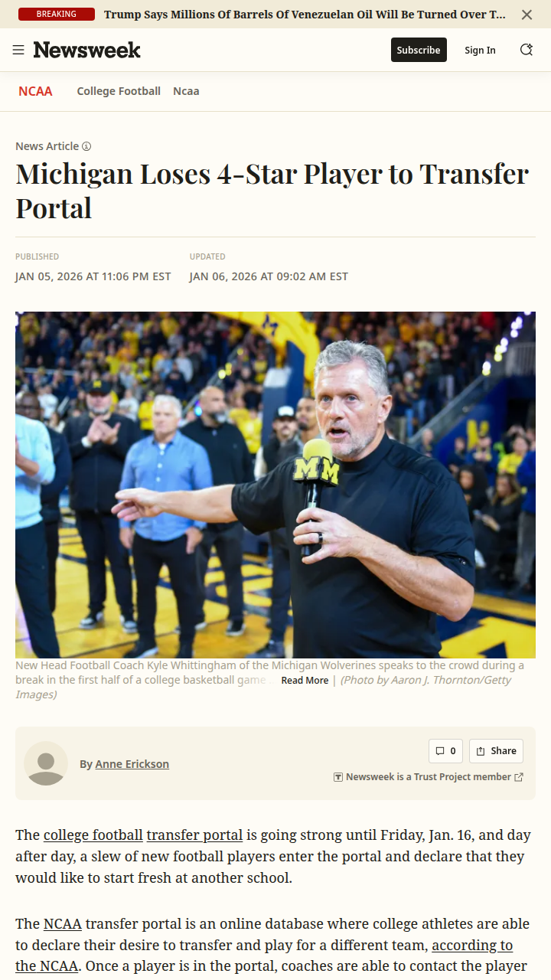This screenshot has width=551, height=980.
Task: Click the 'college football' text link
Action: 93,835
